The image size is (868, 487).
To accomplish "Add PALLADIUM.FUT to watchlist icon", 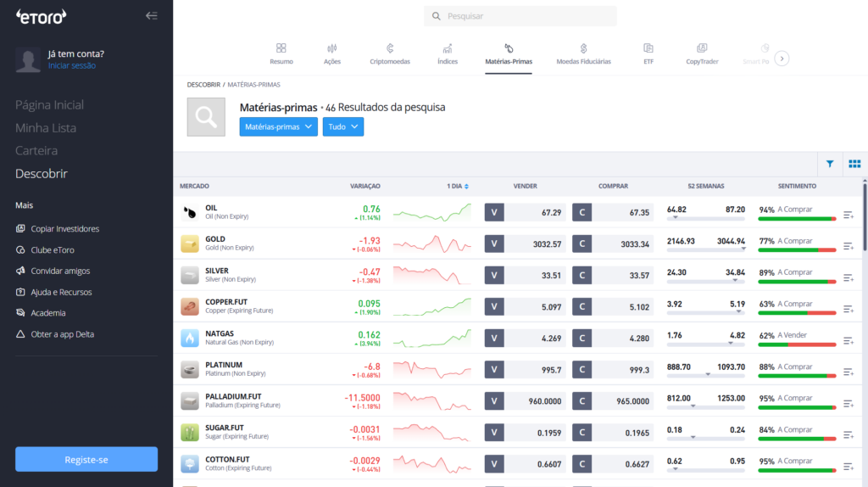I will pyautogui.click(x=848, y=403).
